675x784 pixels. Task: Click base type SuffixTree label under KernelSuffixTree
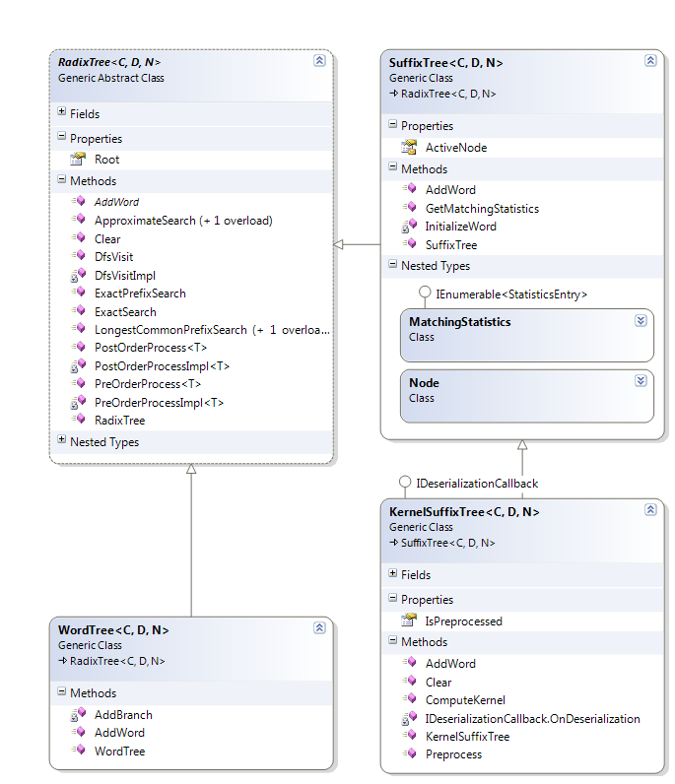pos(447,543)
